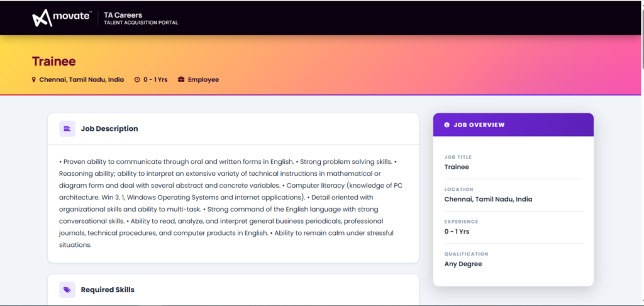The height and width of the screenshot is (306, 644).
Task: Click the 0 - 1 Yrs experience value in overview
Action: tap(457, 232)
